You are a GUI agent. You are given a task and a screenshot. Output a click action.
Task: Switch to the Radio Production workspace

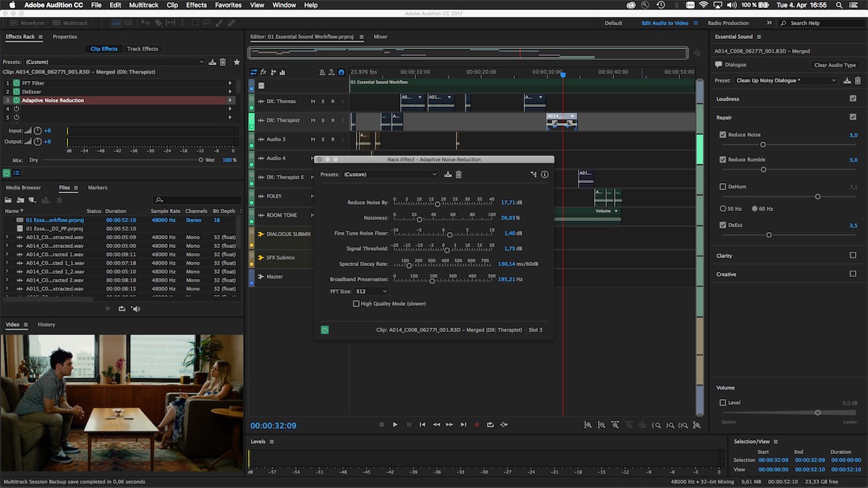tap(728, 23)
